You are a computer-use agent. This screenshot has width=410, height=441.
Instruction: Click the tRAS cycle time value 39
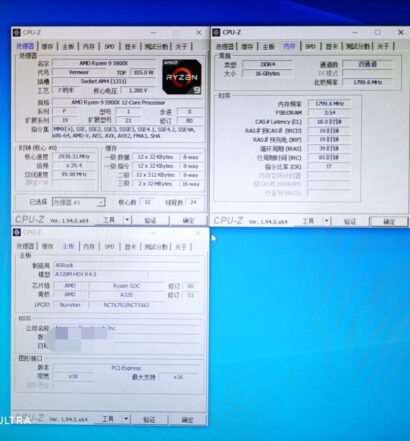click(x=329, y=148)
